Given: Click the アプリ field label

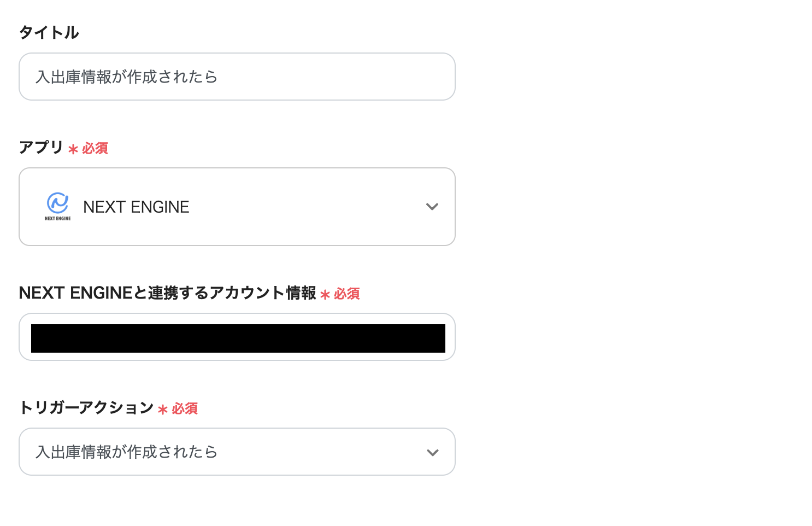Looking at the screenshot, I should click(42, 148).
